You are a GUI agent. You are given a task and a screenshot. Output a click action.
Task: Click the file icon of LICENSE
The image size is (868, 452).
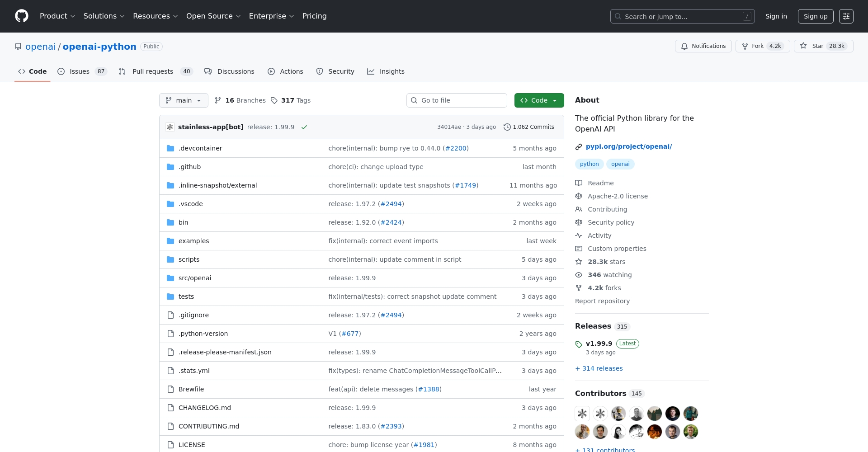(x=170, y=445)
